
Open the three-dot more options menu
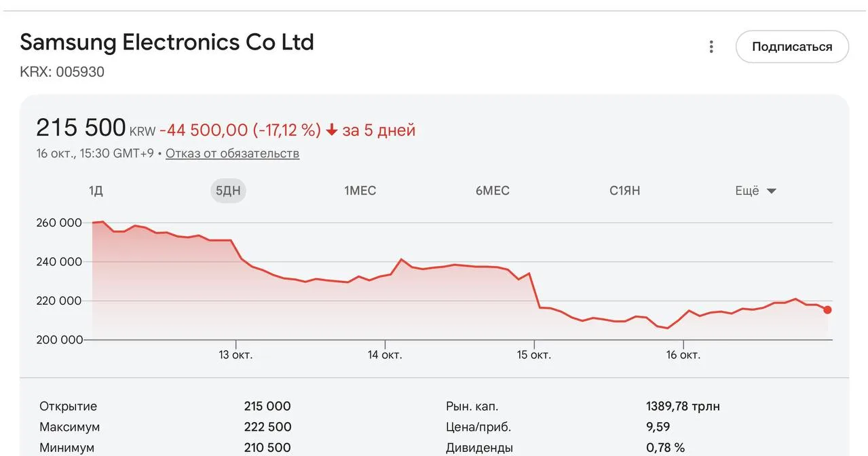[x=711, y=47]
